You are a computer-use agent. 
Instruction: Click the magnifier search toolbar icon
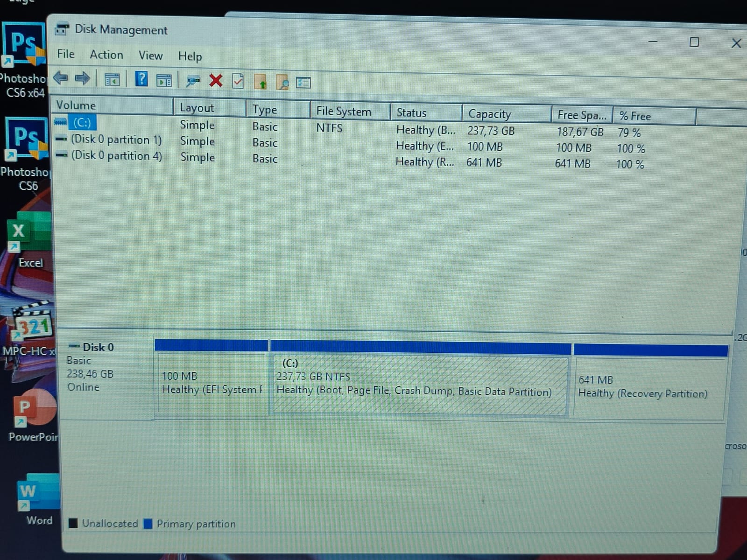pos(282,83)
